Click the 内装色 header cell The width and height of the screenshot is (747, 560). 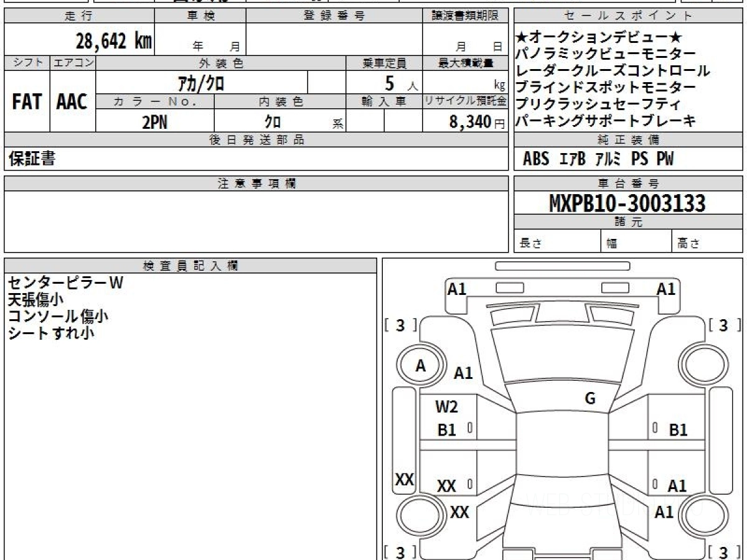point(280,101)
